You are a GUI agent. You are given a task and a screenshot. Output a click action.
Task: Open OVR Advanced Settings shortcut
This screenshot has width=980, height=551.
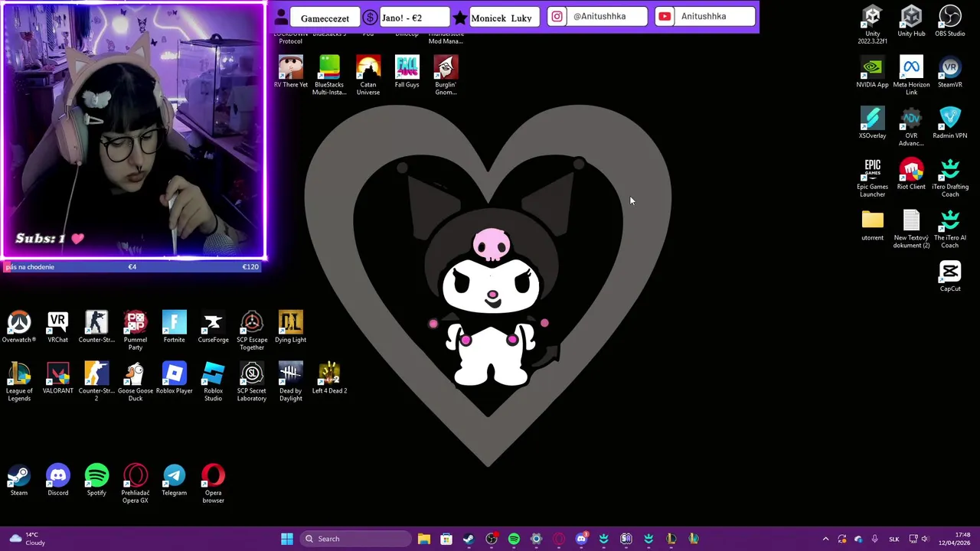pos(911,127)
